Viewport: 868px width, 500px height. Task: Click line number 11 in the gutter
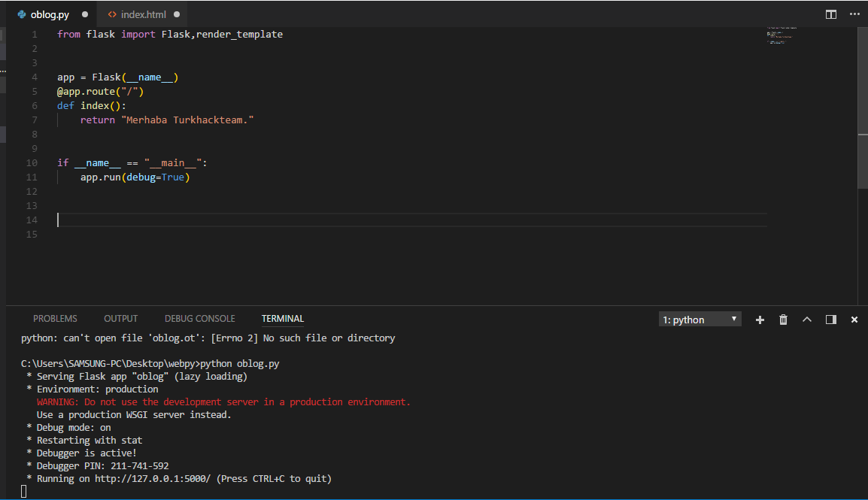coord(32,177)
